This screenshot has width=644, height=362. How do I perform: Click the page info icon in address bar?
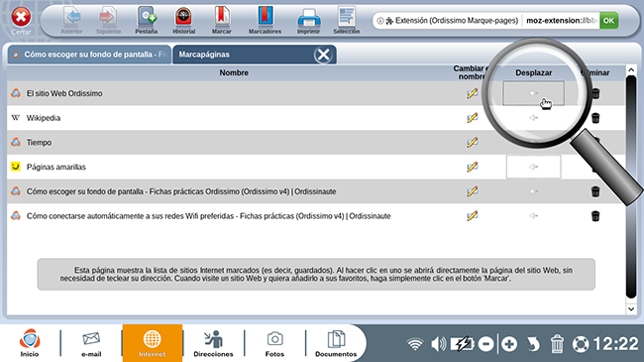380,21
